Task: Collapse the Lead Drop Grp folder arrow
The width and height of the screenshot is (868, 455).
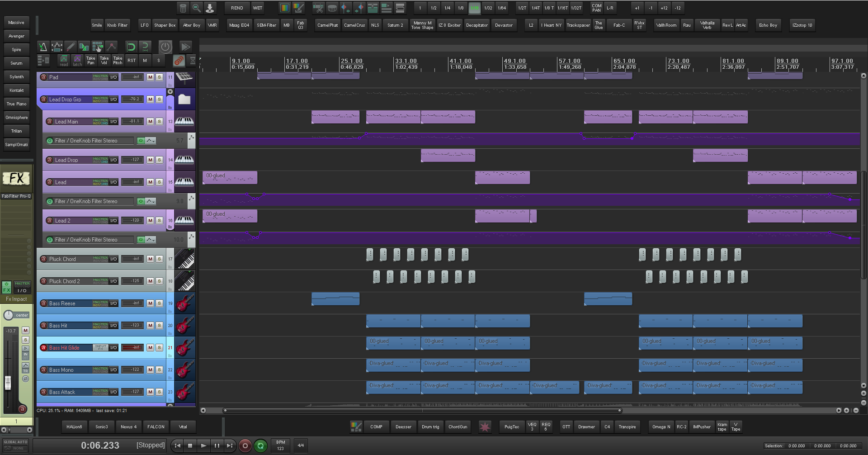Action: (170, 92)
